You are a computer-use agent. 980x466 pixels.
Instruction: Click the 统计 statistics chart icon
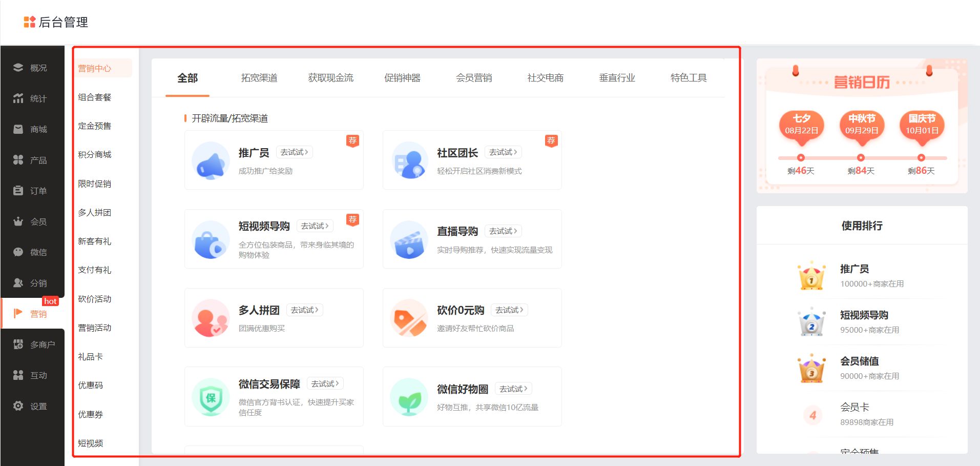18,98
